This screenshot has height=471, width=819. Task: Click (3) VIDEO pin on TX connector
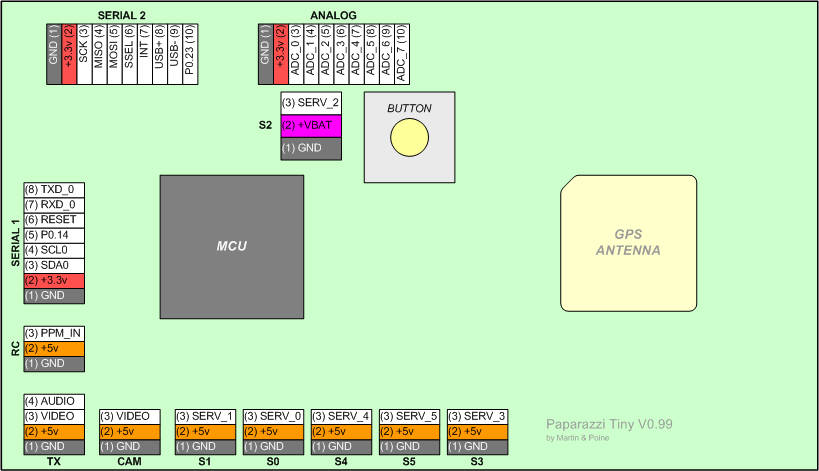tap(54, 416)
